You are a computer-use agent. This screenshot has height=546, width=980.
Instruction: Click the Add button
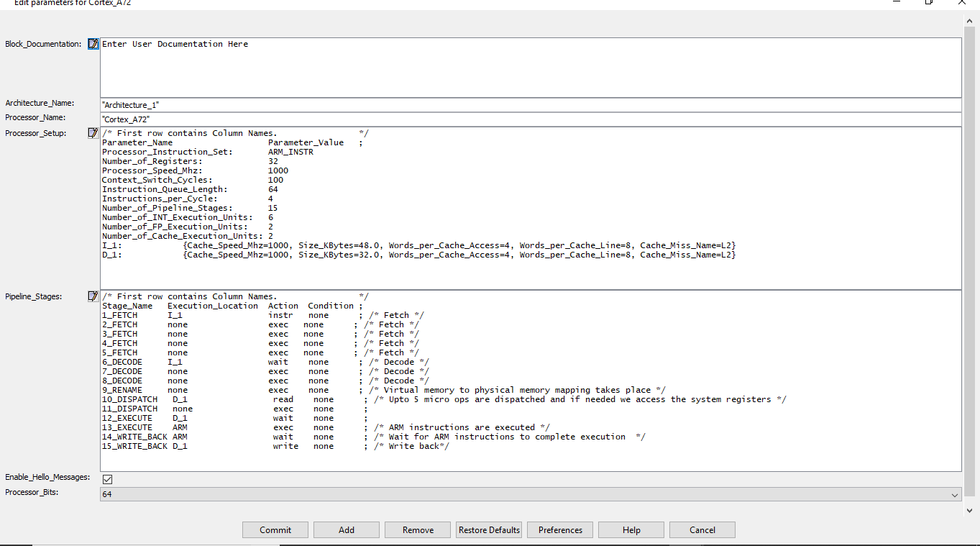pyautogui.click(x=347, y=530)
